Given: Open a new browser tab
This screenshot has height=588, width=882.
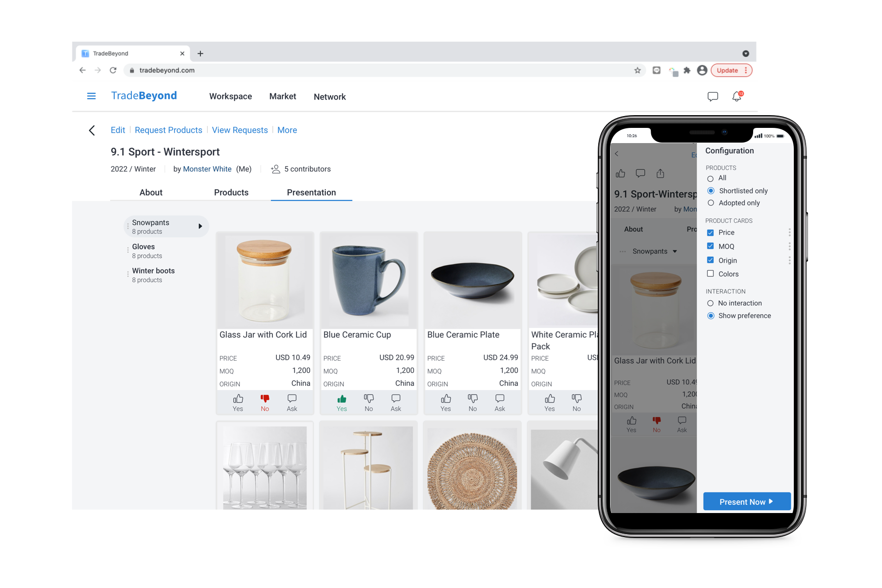Looking at the screenshot, I should pyautogui.click(x=200, y=53).
